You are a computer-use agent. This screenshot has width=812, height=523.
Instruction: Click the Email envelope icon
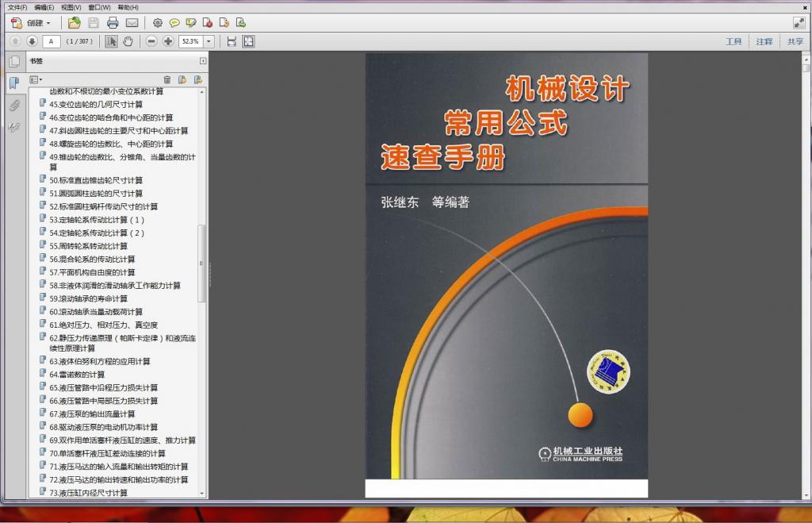click(132, 23)
